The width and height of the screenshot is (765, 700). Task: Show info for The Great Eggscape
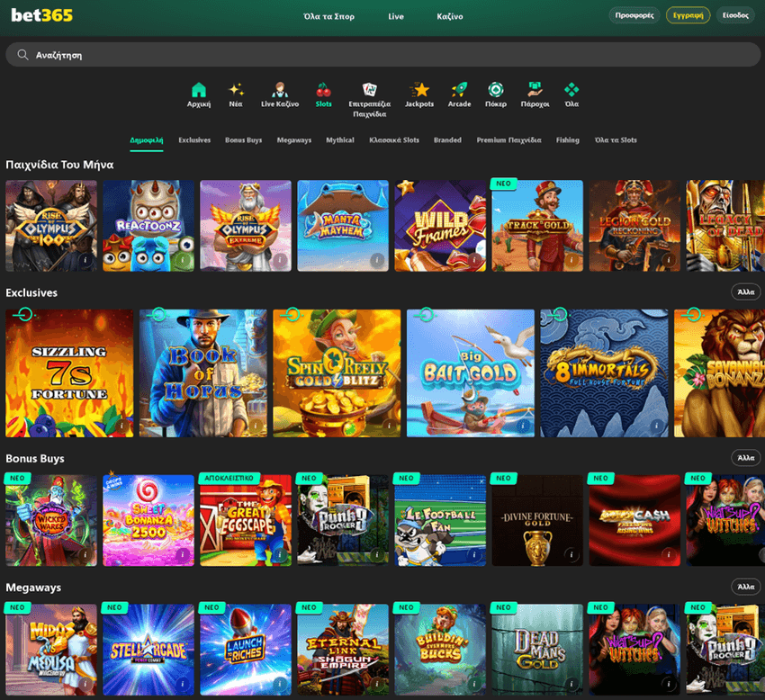pos(280,554)
